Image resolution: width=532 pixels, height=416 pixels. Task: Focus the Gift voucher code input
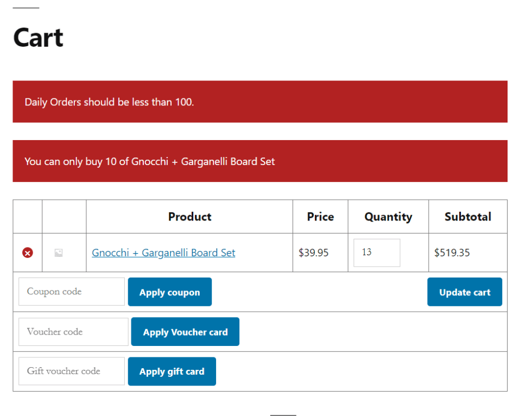(72, 371)
